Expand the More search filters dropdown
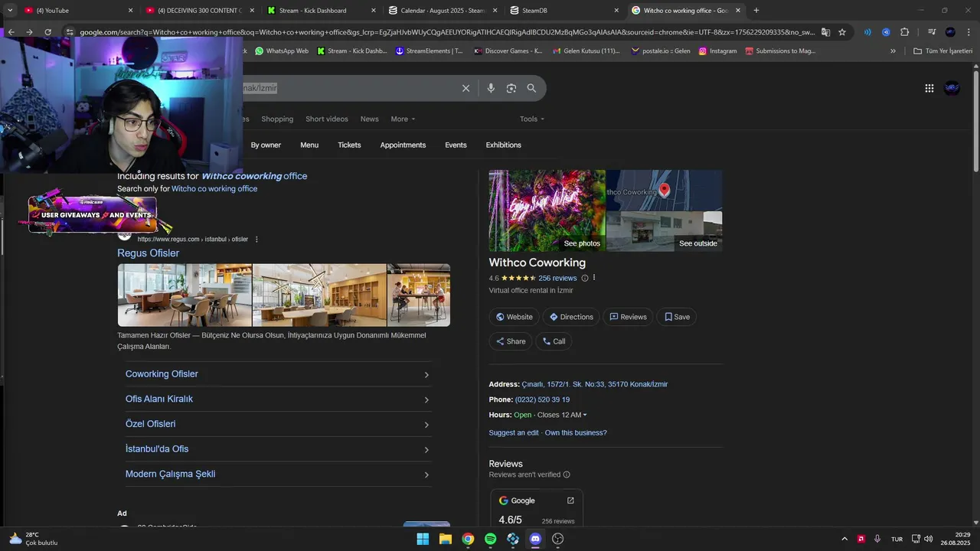 [403, 119]
